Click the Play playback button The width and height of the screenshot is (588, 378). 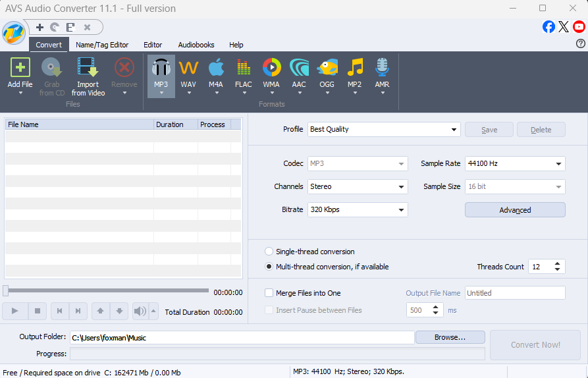(15, 311)
